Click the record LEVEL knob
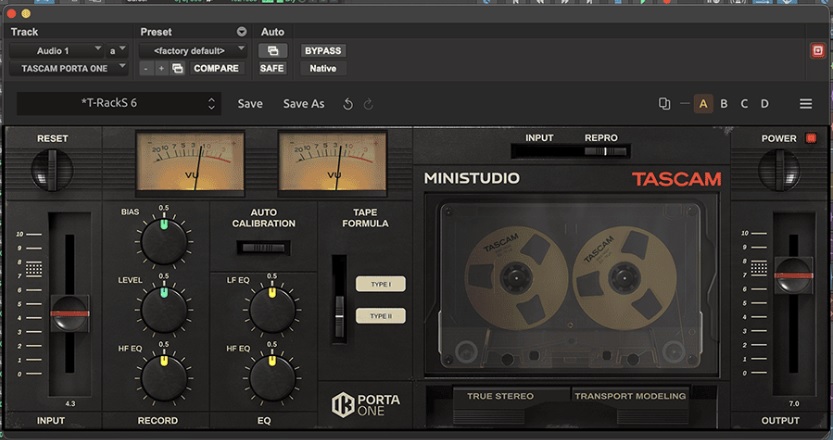The height and width of the screenshot is (440, 833). [x=164, y=310]
